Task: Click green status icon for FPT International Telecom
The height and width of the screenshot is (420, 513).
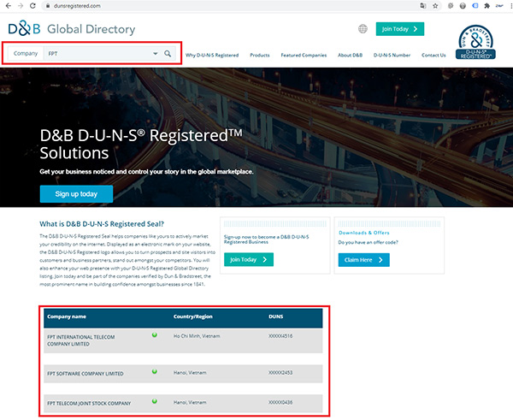Action: click(x=154, y=336)
